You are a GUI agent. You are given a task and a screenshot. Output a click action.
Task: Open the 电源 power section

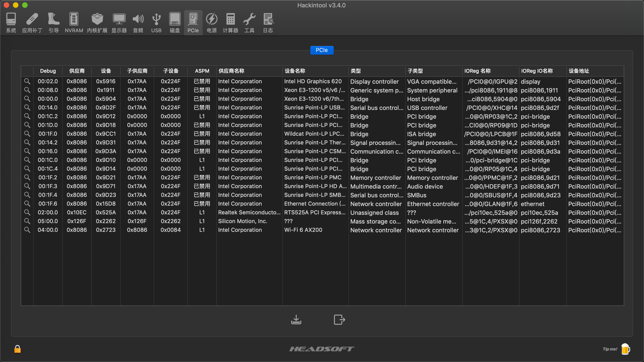coord(212,23)
